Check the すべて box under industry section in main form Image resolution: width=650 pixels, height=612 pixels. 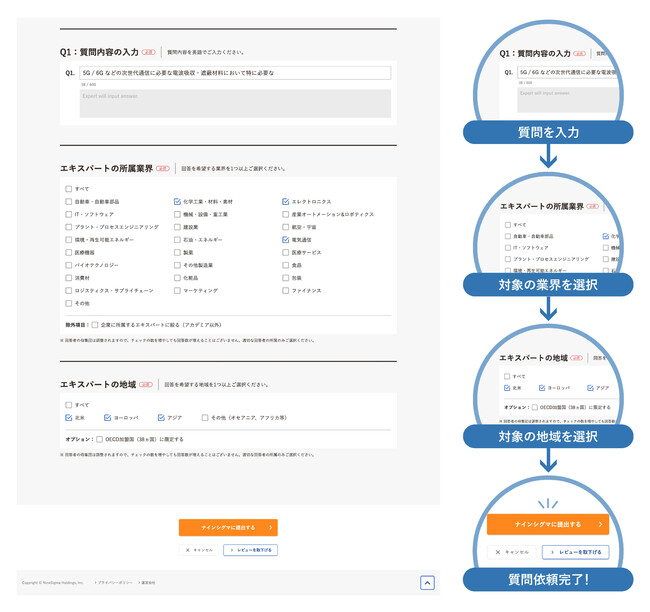click(x=69, y=188)
